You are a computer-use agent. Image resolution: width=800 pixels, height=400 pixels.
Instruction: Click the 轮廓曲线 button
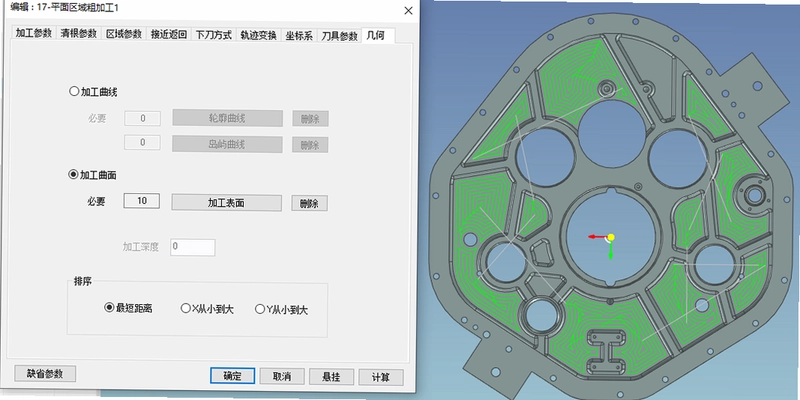(x=227, y=118)
